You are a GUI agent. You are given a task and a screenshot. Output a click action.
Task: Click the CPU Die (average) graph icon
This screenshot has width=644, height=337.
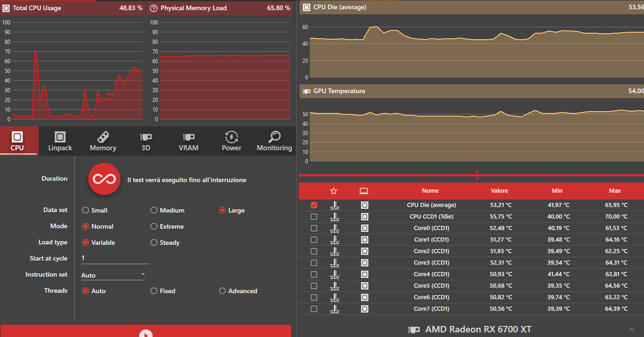pos(307,7)
